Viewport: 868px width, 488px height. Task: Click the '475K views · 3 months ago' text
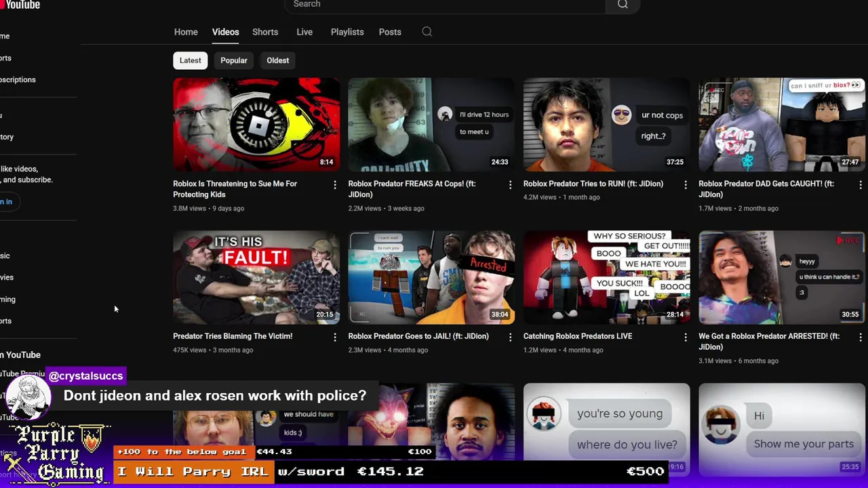tap(213, 350)
